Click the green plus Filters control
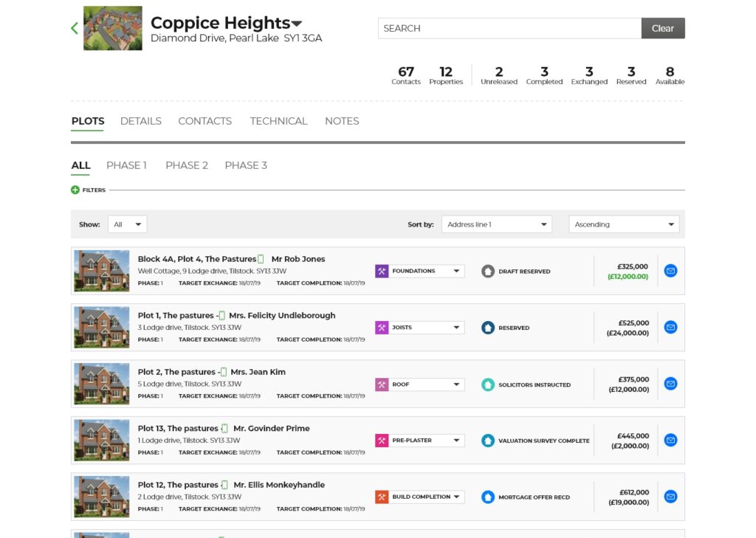 (74, 190)
